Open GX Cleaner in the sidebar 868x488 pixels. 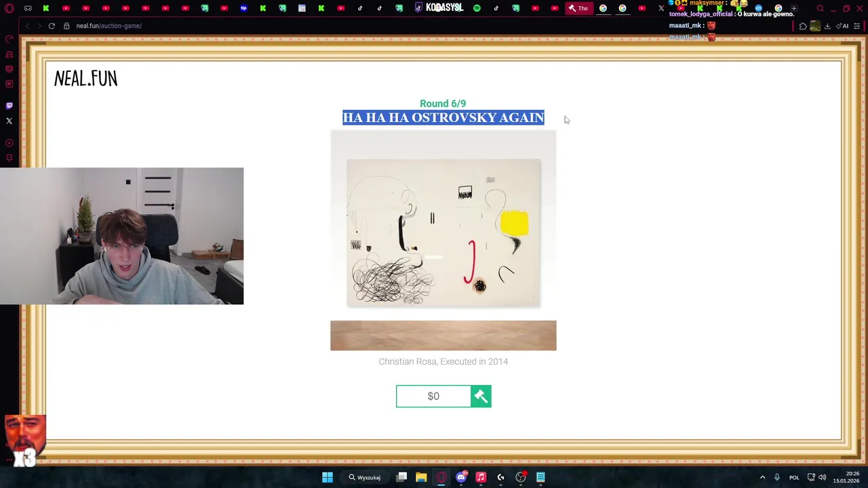coord(9,54)
